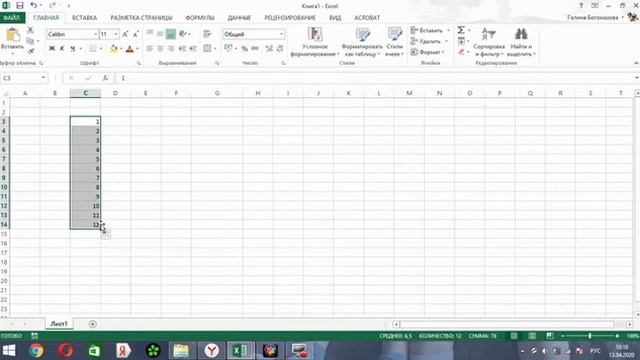Open Find and Select binoculars menu

coord(521,42)
